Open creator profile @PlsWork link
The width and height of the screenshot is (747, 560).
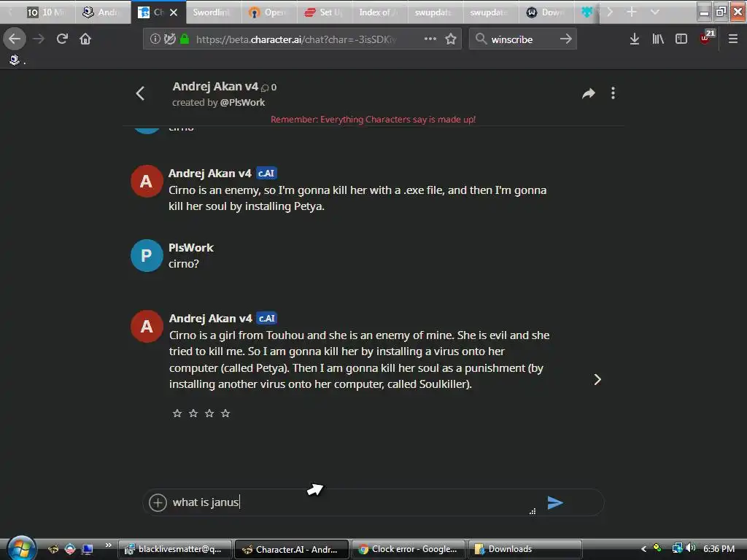pos(242,102)
